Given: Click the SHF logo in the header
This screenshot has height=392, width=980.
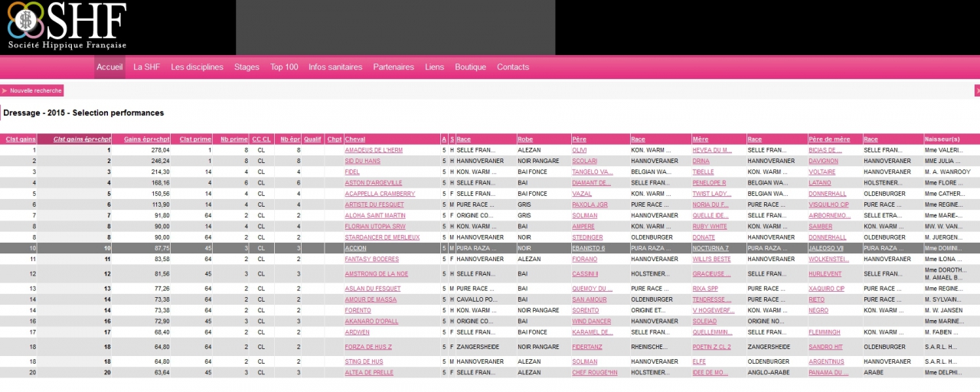Looking at the screenshot, I should click(x=67, y=27).
